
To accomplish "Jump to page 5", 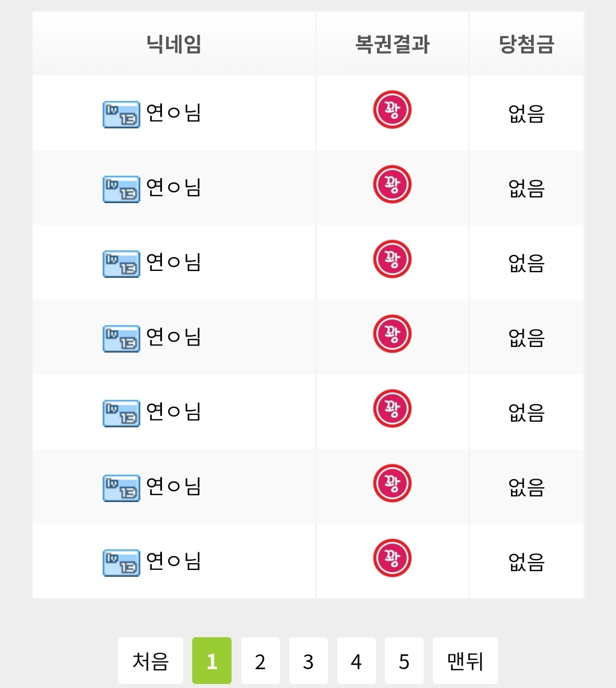I will coord(404,661).
